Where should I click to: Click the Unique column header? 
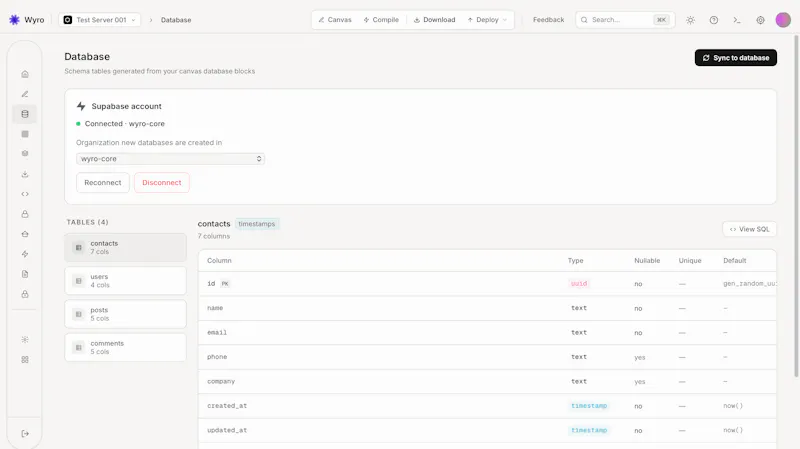[x=690, y=261]
